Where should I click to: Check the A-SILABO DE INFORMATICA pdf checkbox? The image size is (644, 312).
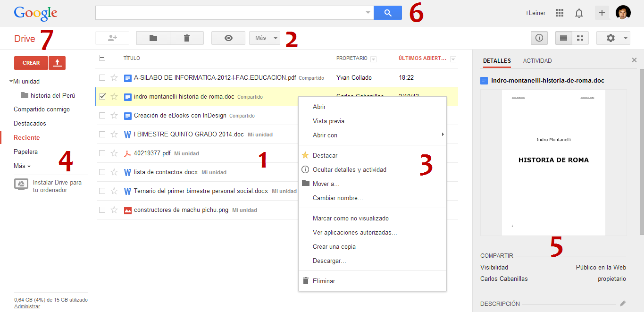click(x=102, y=77)
